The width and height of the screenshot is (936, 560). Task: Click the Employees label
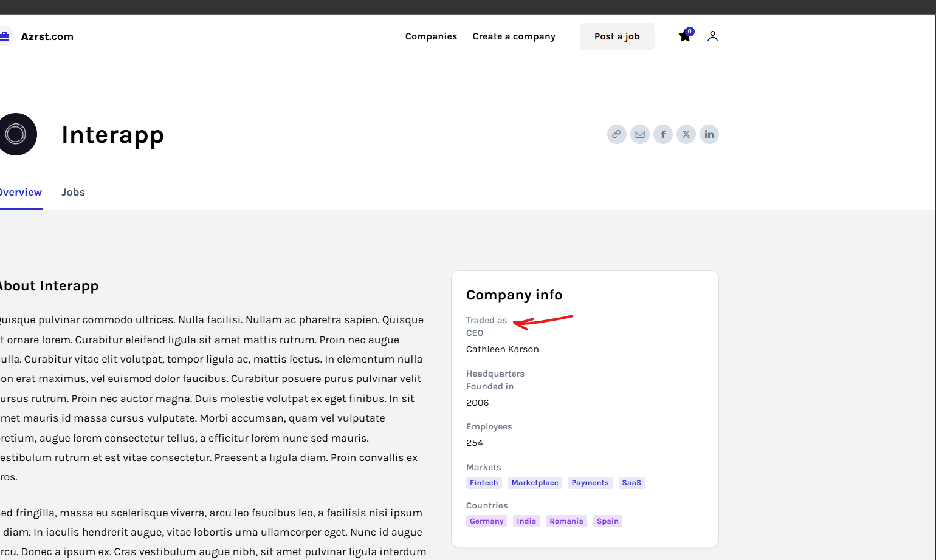pyautogui.click(x=489, y=427)
